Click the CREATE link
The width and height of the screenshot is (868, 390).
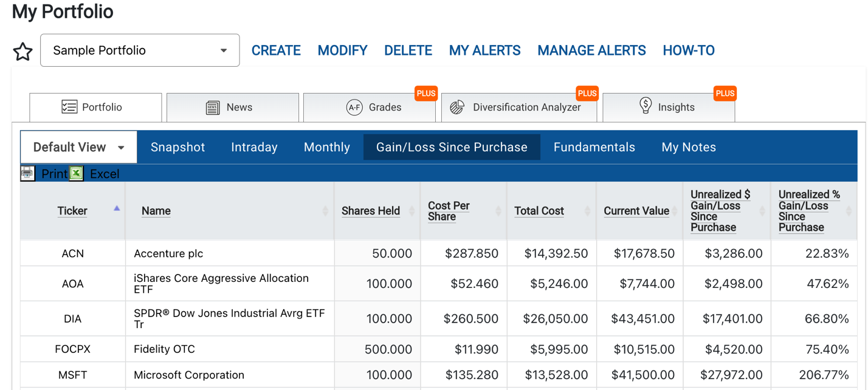coord(276,50)
